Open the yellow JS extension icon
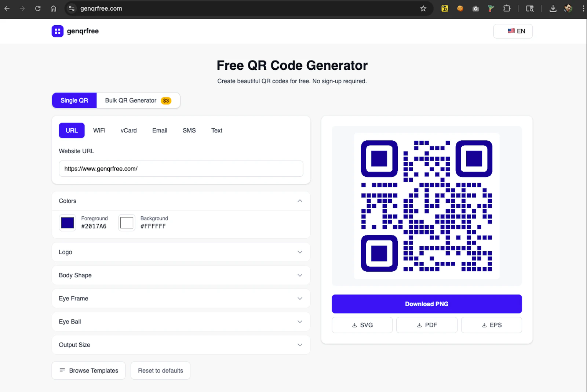 tap(445, 8)
